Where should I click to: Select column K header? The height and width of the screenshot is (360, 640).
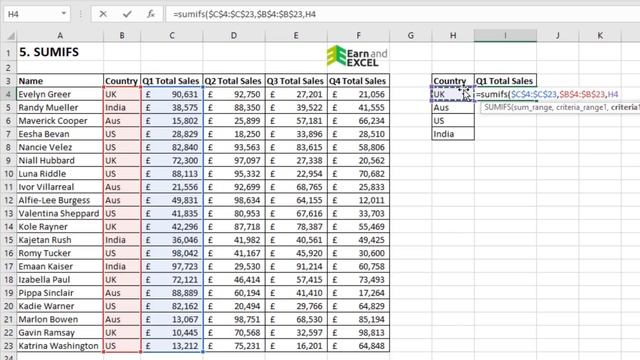click(600, 36)
